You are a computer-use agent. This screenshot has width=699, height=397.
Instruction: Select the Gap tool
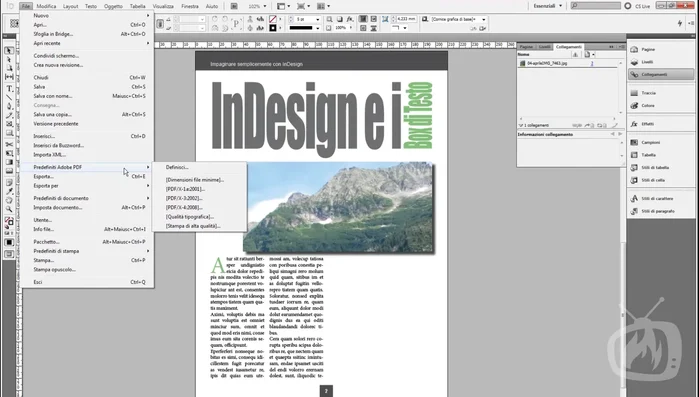point(9,77)
